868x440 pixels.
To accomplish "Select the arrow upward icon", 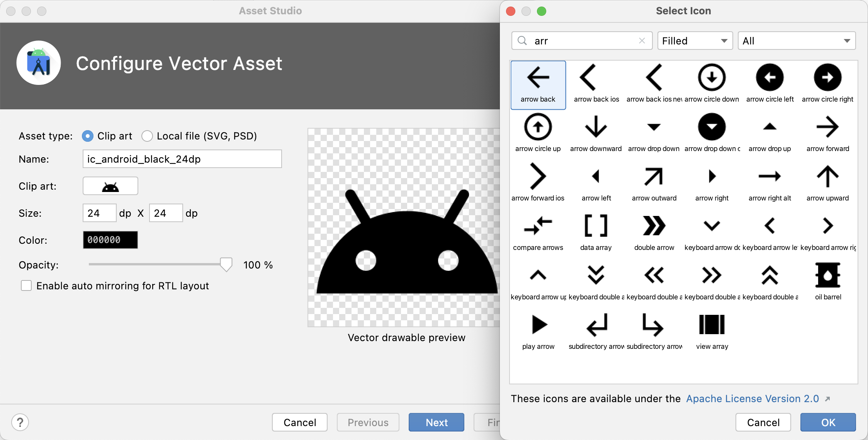I will (x=828, y=184).
